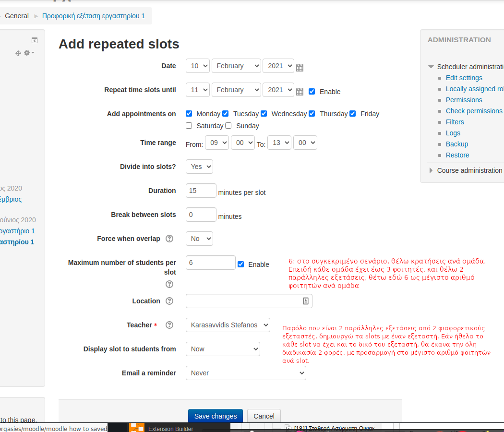Screen dimensions: 504x432
Task: Click help icon next to Force when overlap
Action: click(x=169, y=239)
